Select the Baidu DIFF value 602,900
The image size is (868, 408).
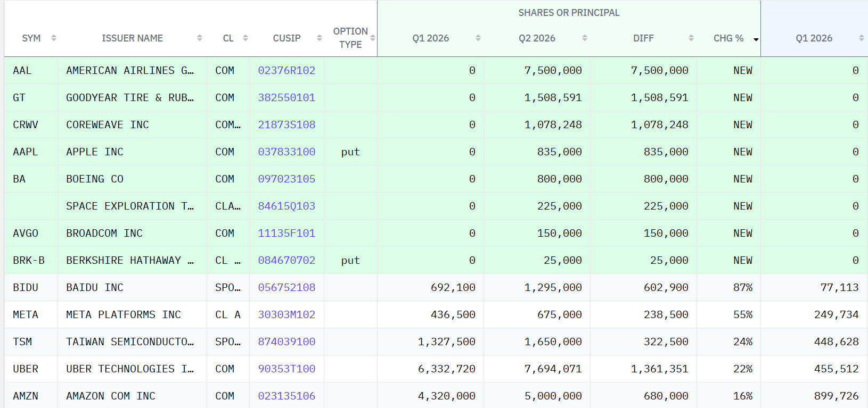(x=666, y=287)
